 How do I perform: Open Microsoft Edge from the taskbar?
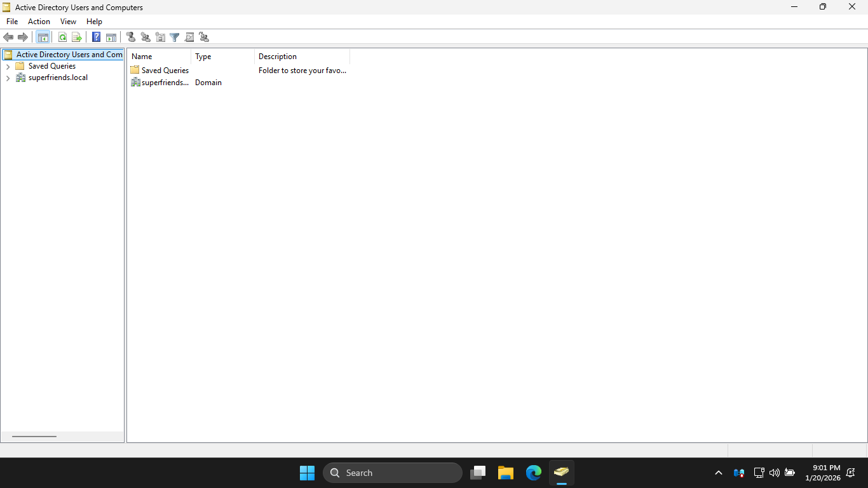click(533, 473)
